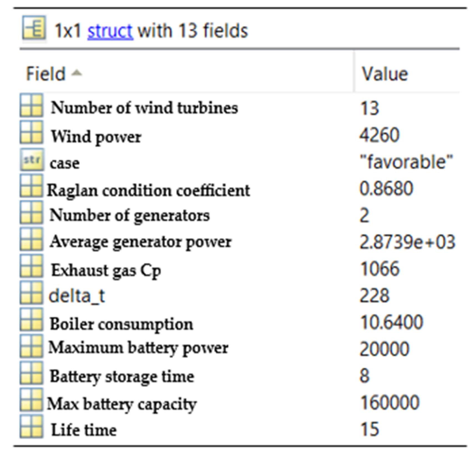
Task: Click the value 2.8739e+03
Action: (x=407, y=242)
